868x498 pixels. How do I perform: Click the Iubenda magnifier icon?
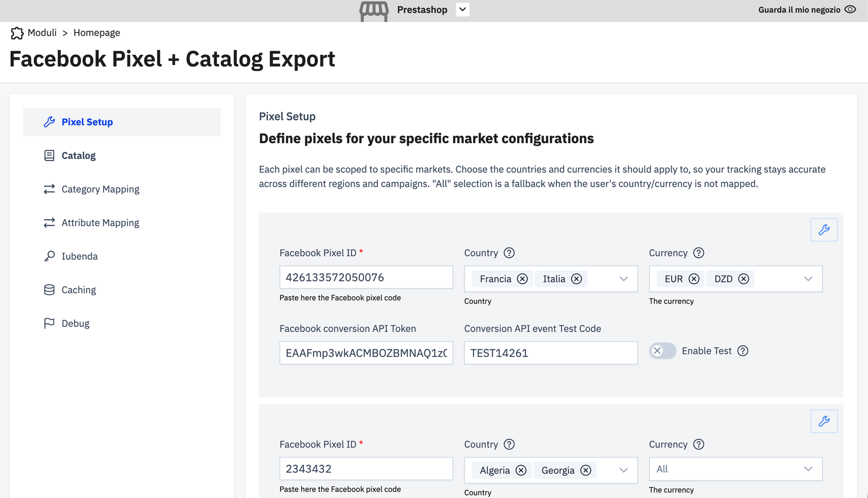point(49,257)
